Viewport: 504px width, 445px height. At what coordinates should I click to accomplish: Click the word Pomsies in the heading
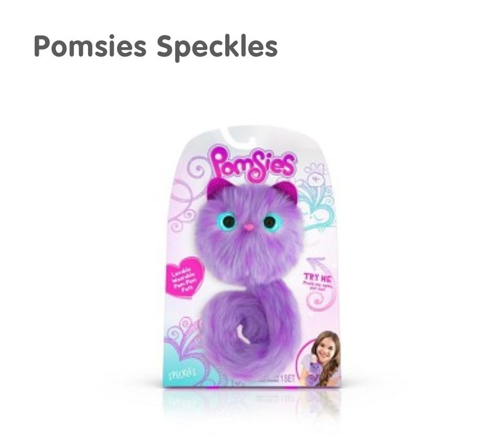click(90, 46)
